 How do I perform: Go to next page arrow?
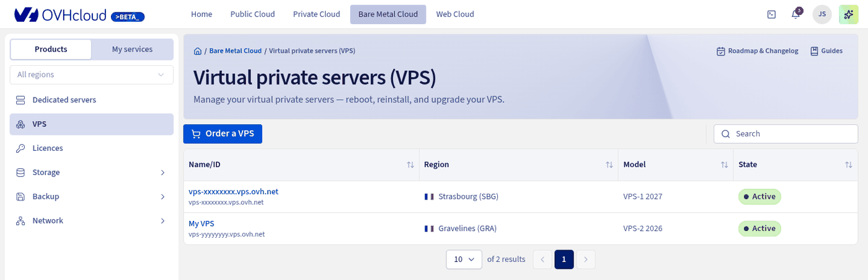586,260
